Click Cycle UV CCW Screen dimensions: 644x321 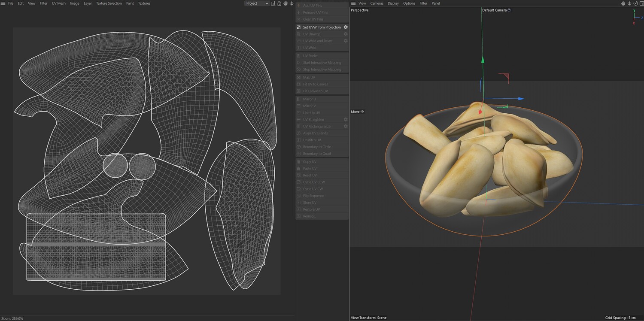pyautogui.click(x=322, y=182)
